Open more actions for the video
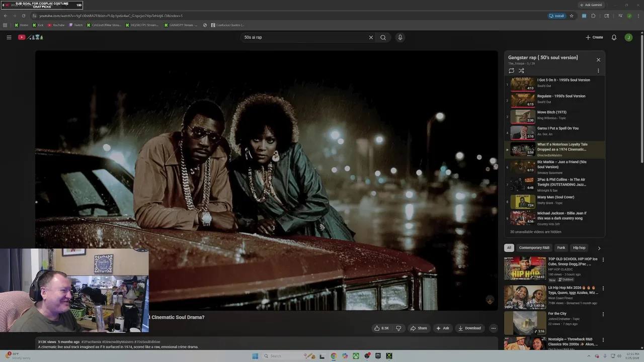The image size is (644, 362). (493, 328)
